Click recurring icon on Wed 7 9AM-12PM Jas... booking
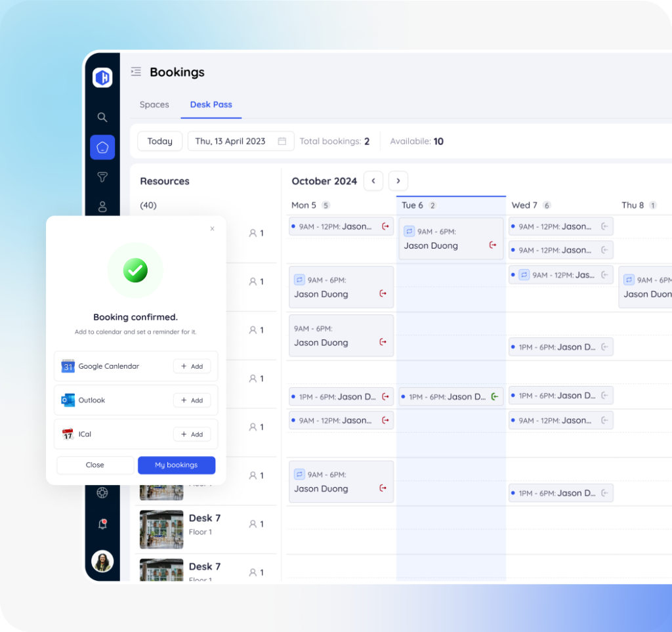The height and width of the screenshot is (632, 672). (x=524, y=274)
